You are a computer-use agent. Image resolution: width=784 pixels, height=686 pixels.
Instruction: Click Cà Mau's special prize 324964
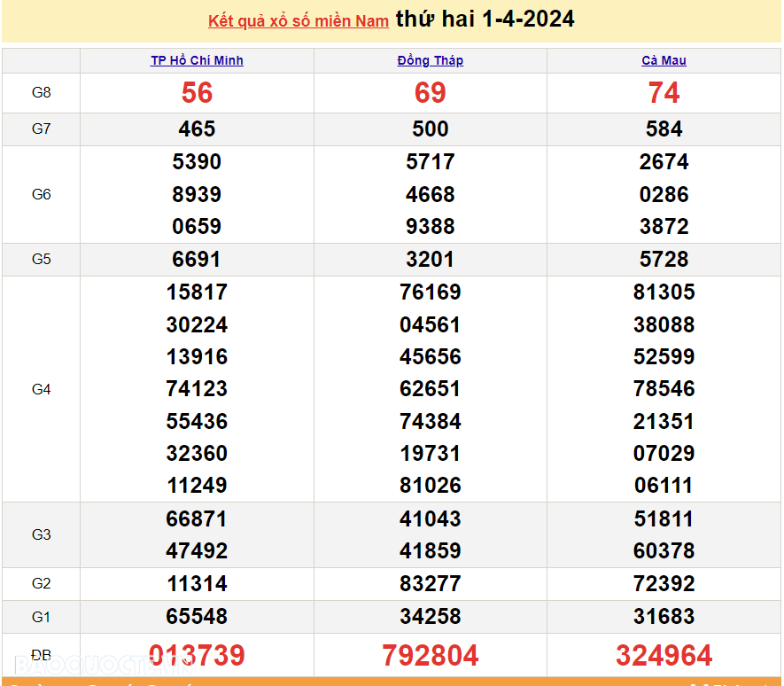click(664, 656)
